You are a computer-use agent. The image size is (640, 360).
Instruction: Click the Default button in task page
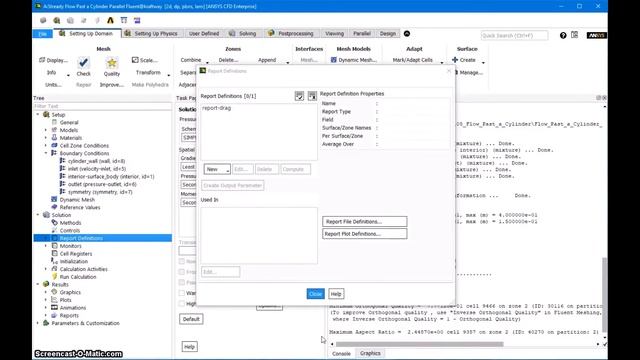191,319
